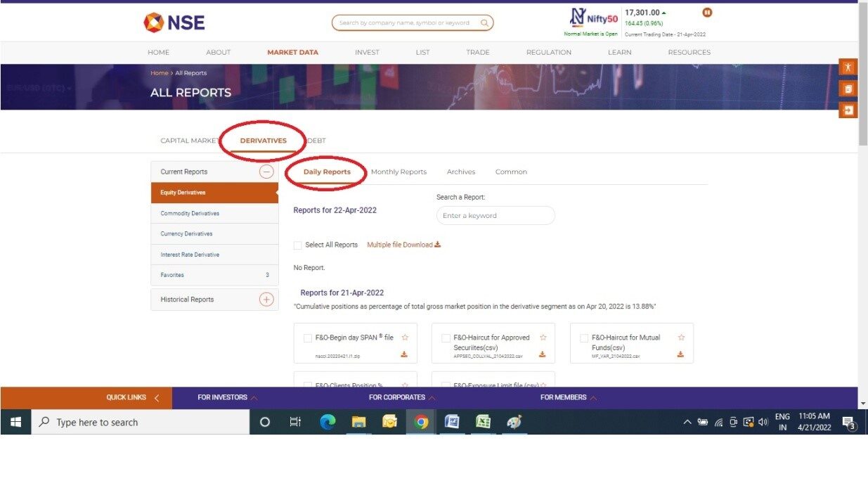The image size is (868, 488).
Task: Star F&O-Haircut for Mutual Funds report
Action: 680,338
